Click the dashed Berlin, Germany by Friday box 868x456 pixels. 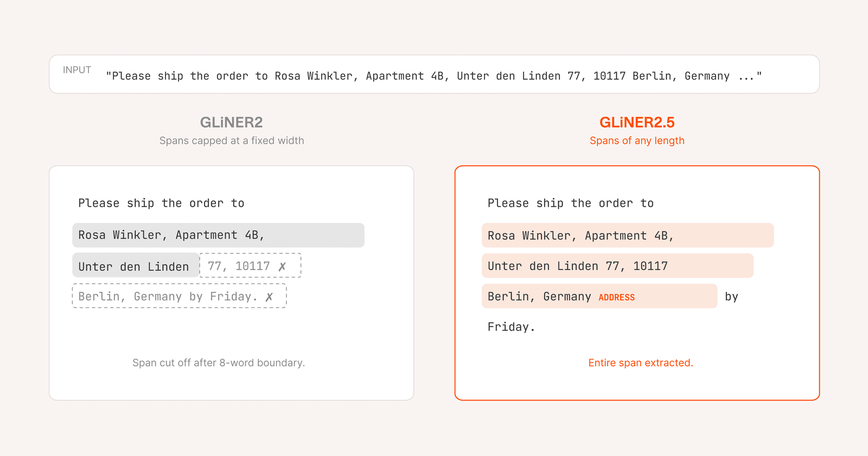179,296
